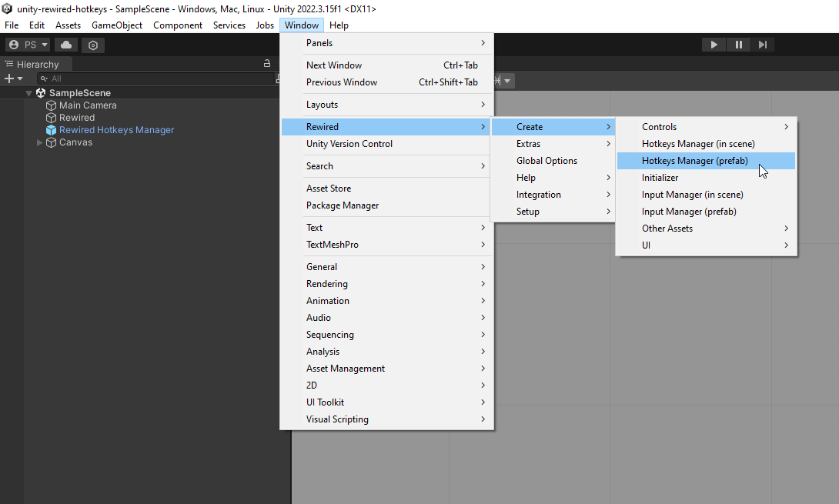
Task: Toggle pause mode in the playback controls
Action: [x=738, y=44]
